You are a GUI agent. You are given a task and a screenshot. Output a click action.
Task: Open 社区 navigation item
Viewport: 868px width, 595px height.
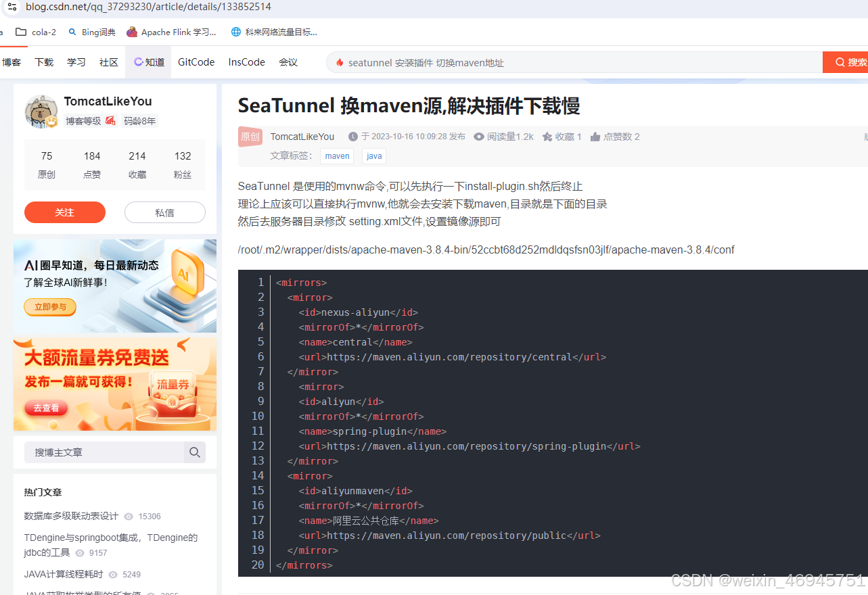point(109,62)
